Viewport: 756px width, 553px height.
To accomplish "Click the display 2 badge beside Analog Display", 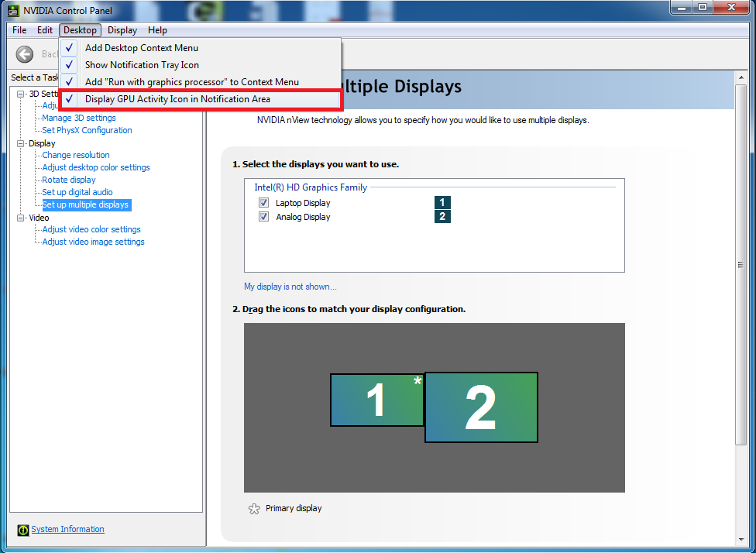I will coord(442,216).
